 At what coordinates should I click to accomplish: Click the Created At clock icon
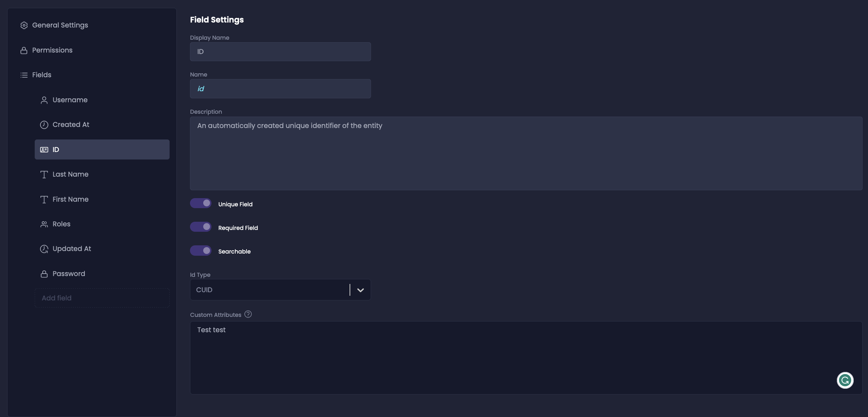coord(44,124)
